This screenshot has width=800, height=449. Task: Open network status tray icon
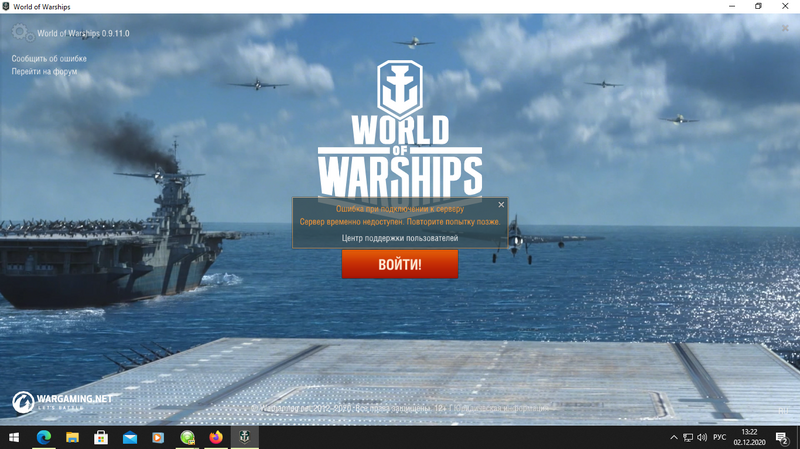pyautogui.click(x=688, y=438)
